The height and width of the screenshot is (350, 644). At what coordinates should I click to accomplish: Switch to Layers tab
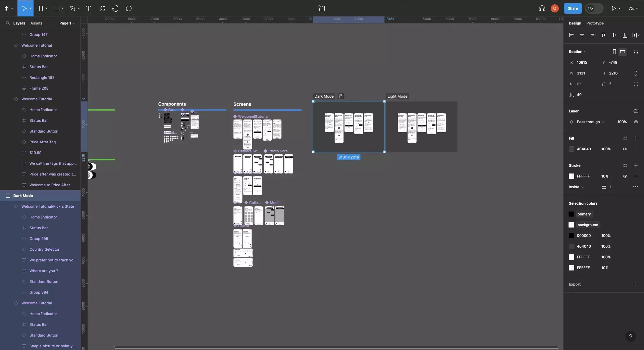tap(19, 23)
